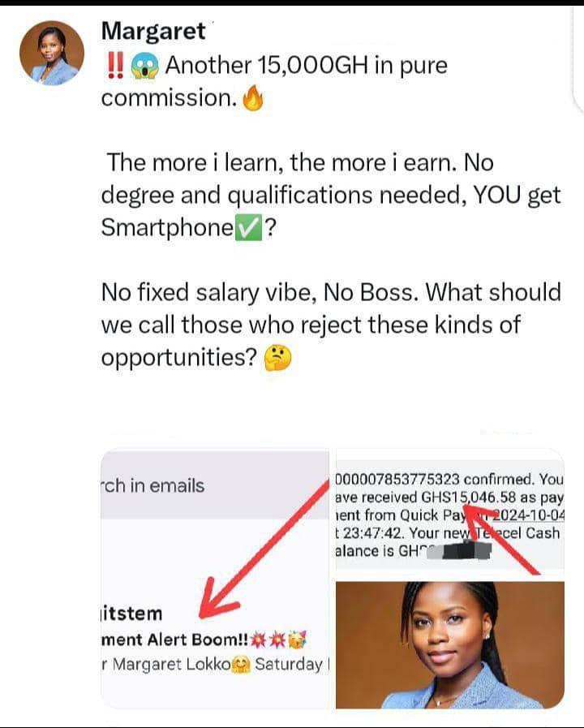Open the email screenshot attachment
584x728 pixels.
click(x=215, y=579)
